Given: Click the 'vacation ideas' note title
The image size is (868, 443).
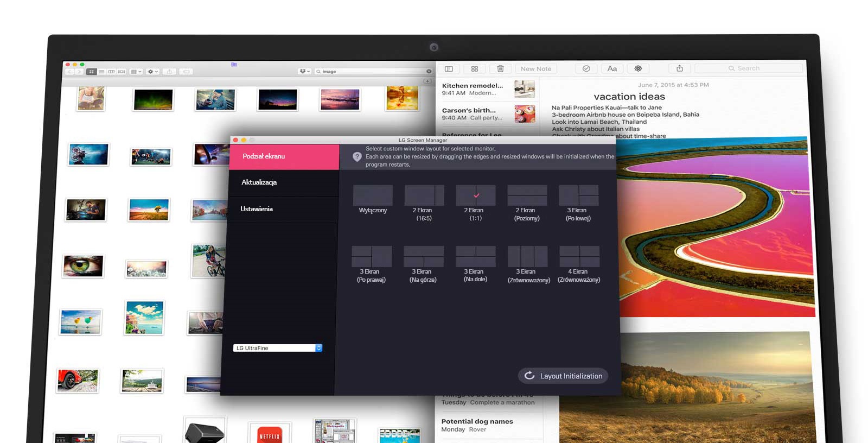Looking at the screenshot, I should pos(629,97).
